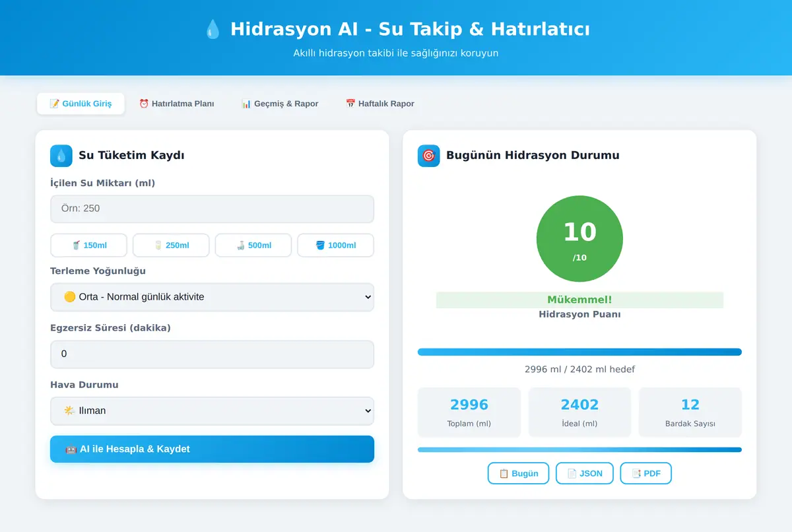Image resolution: width=792 pixels, height=532 pixels.
Task: Expand the Terleme Yoğunluğu dropdown
Action: tap(212, 297)
